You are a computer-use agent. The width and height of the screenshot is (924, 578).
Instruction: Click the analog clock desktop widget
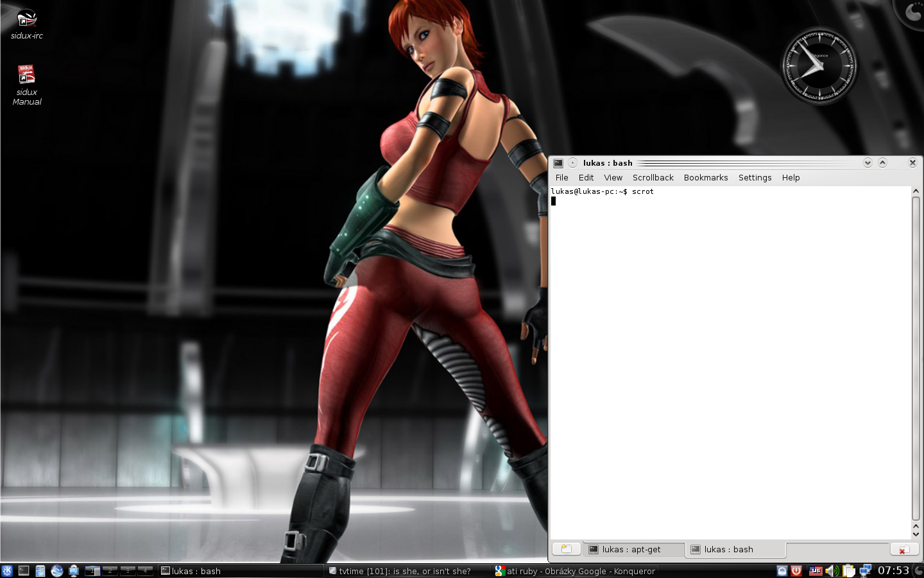point(819,66)
